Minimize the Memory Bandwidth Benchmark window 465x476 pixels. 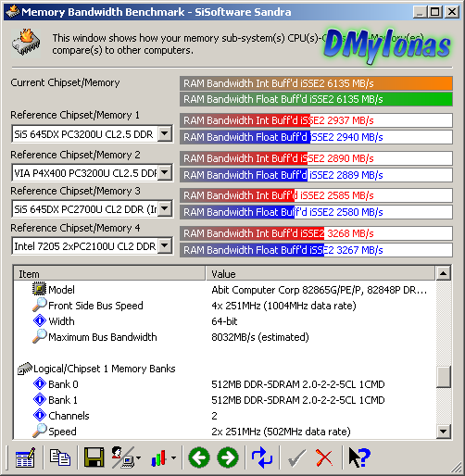[420, 12]
